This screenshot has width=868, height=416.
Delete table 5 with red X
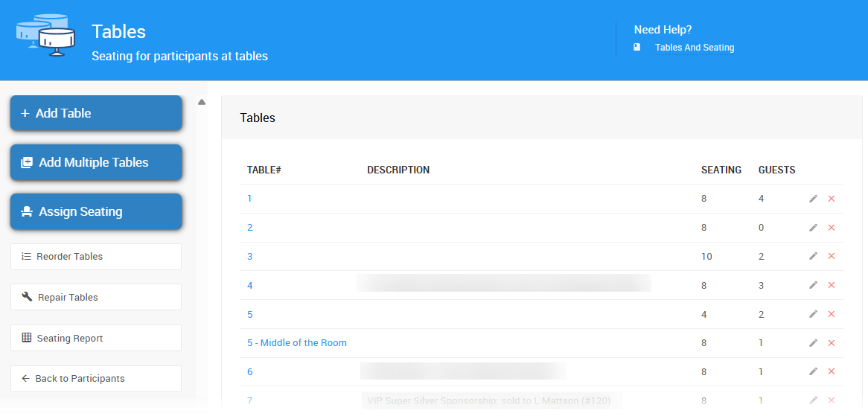(x=831, y=313)
